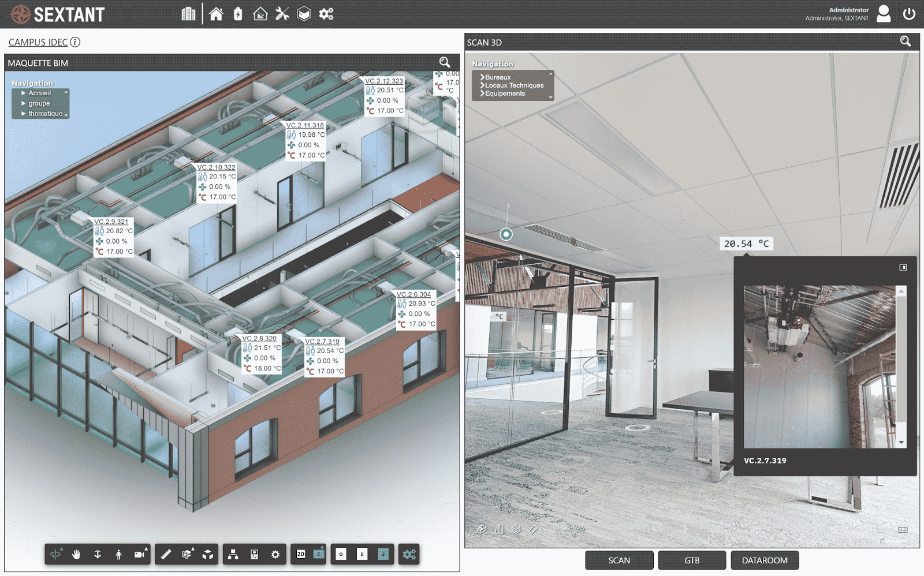Switch to the DATAROOM tab
This screenshot has width=924, height=576.
[x=765, y=560]
